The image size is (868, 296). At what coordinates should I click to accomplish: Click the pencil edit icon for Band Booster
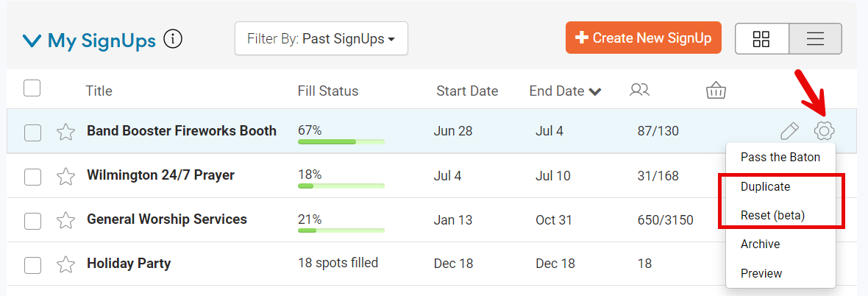(789, 132)
